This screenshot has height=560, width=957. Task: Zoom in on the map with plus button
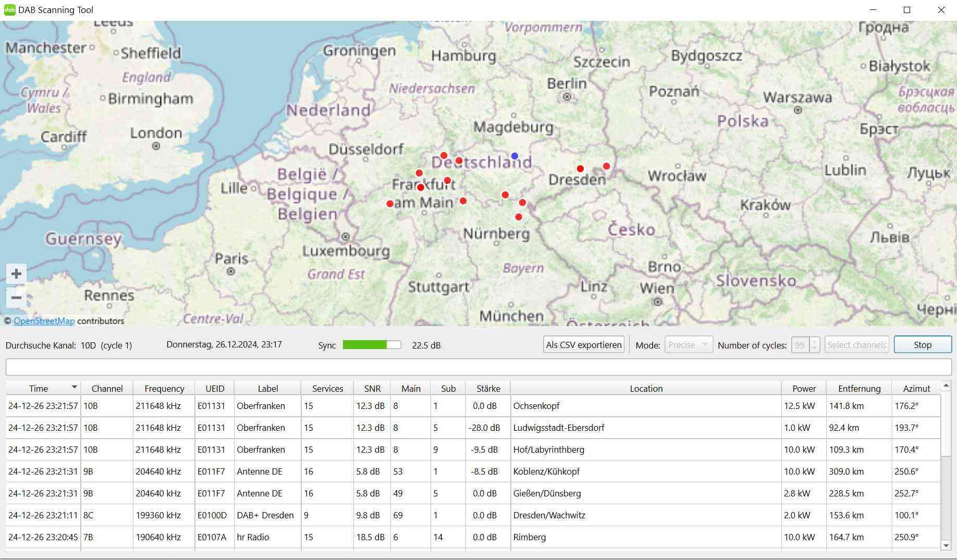[x=16, y=274]
